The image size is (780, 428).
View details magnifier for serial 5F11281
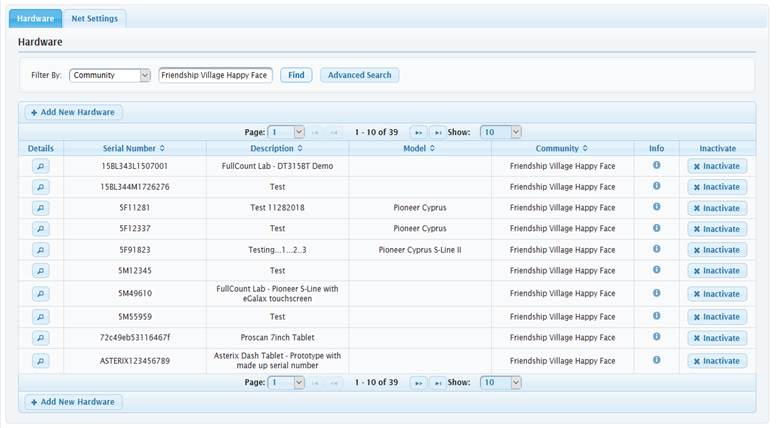coord(41,208)
